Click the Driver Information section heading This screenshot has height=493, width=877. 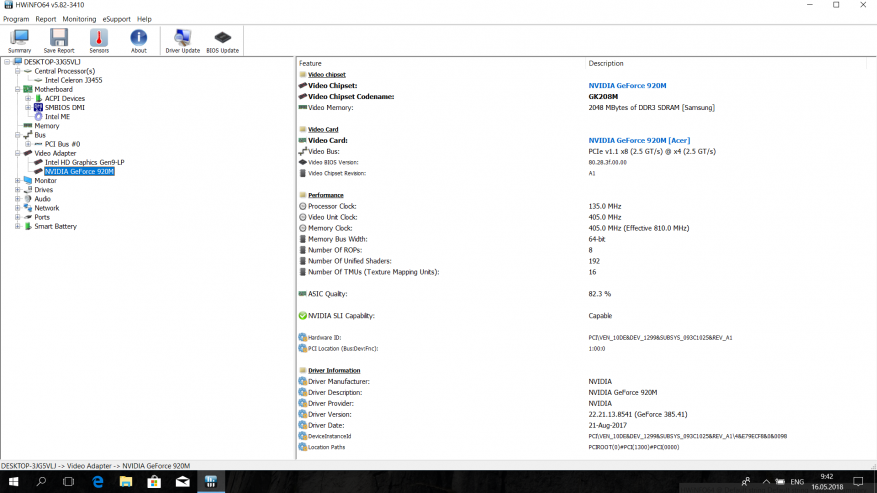tap(334, 370)
